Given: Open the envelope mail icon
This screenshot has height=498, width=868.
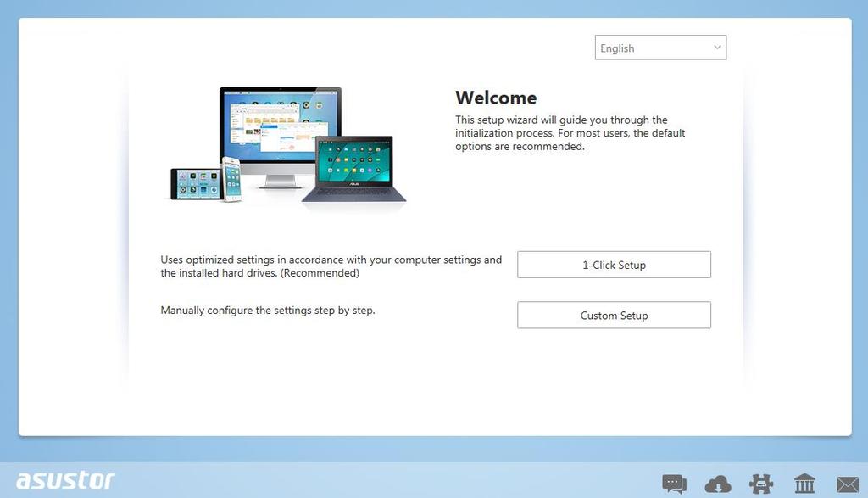Looking at the screenshot, I should (x=848, y=484).
